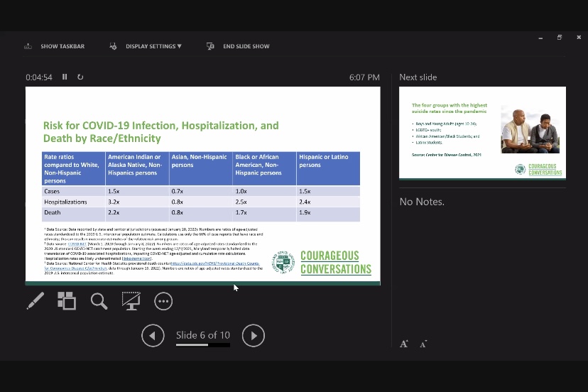Click the End Slide Show icon

click(x=210, y=46)
